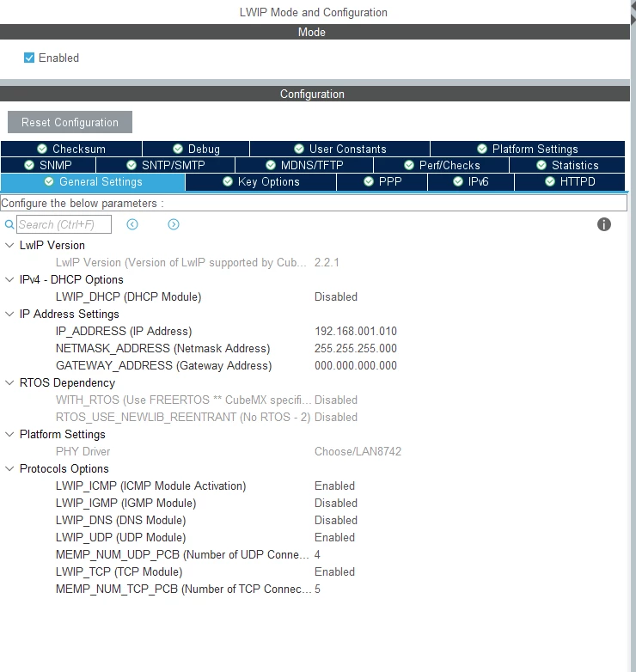Click LwIP version value 2.2.1
This screenshot has width=636, height=672.
pyautogui.click(x=327, y=262)
